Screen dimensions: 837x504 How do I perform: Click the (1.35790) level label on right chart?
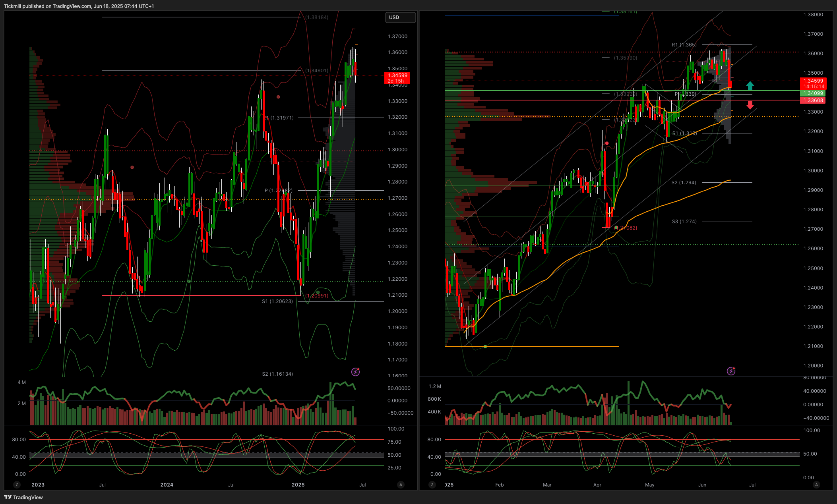[x=626, y=58]
